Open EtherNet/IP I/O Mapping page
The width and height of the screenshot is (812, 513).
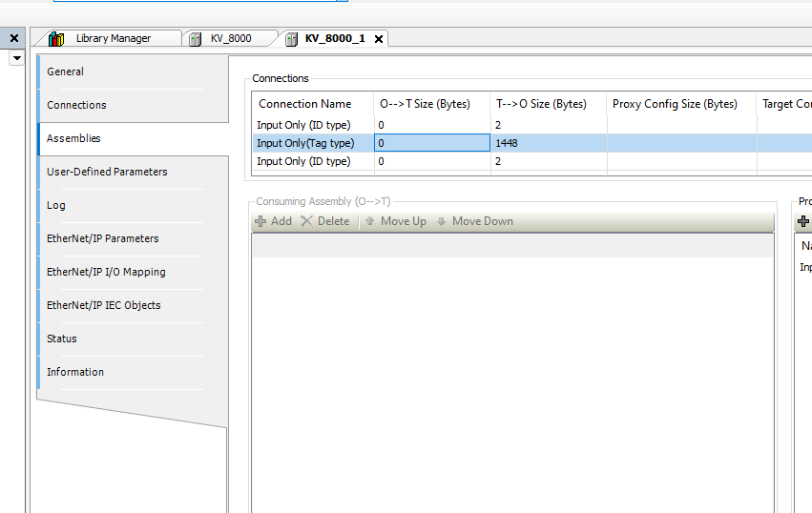click(x=106, y=272)
